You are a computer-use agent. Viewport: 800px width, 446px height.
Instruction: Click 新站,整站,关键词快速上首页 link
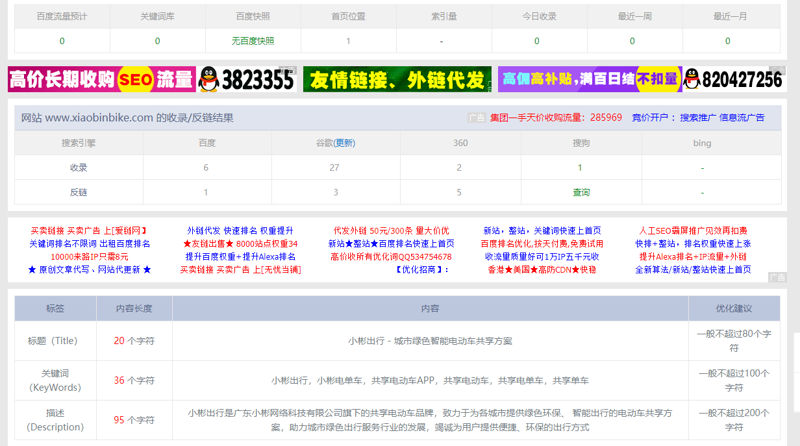(542, 231)
